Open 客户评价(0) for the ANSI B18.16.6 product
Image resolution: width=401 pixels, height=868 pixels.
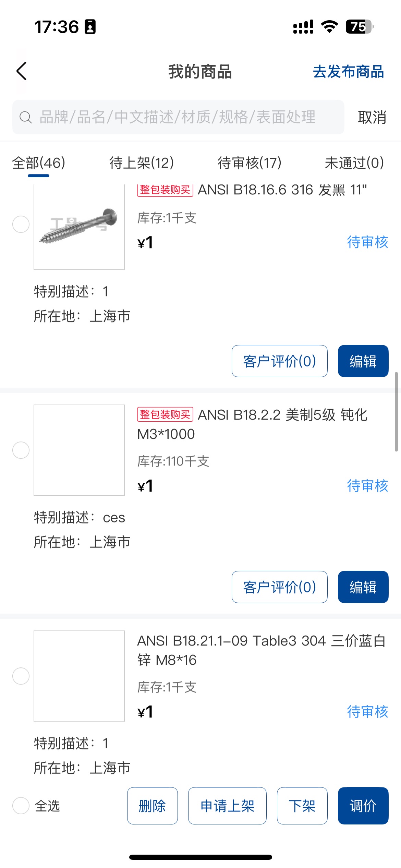pyautogui.click(x=279, y=361)
